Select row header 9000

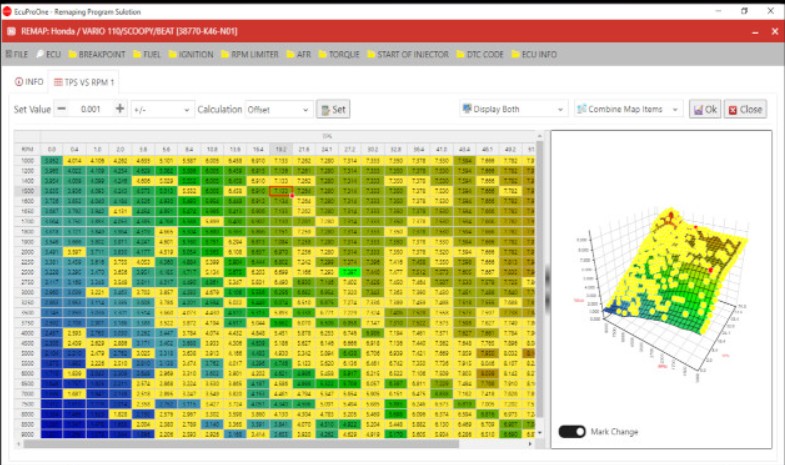coord(27,434)
